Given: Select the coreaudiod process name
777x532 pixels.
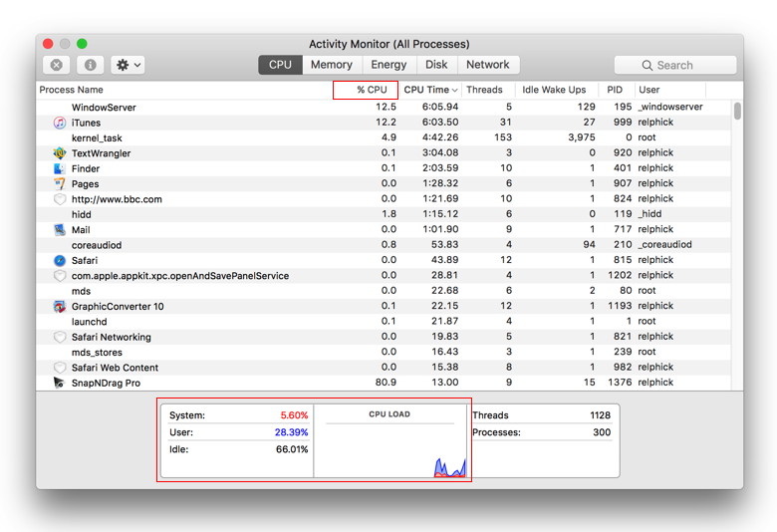Looking at the screenshot, I should pos(97,245).
